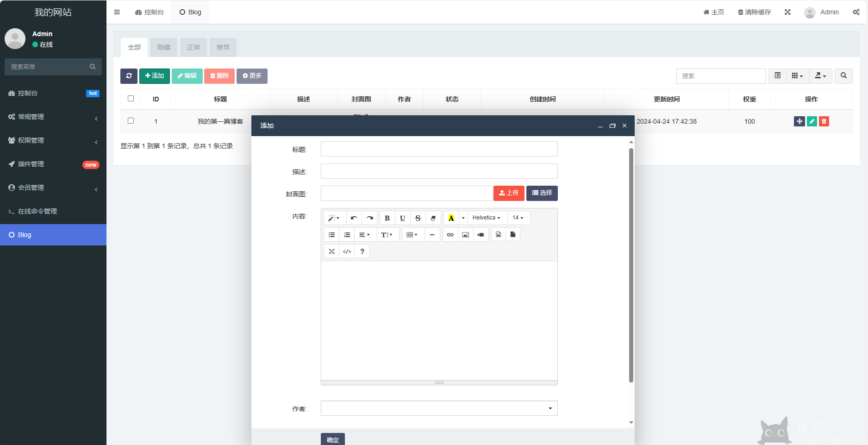868x445 pixels.
Task: Click the red delete icon in row 1
Action: click(824, 121)
